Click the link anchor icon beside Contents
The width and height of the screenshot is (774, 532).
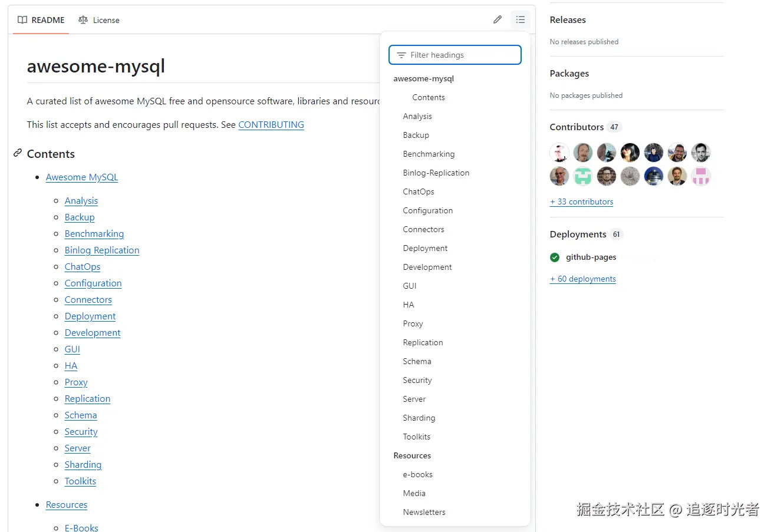click(18, 153)
